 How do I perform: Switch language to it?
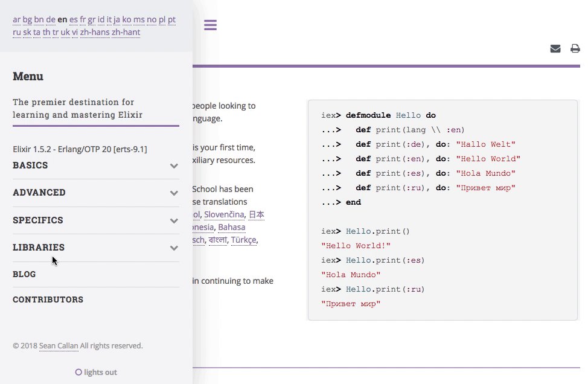109,19
